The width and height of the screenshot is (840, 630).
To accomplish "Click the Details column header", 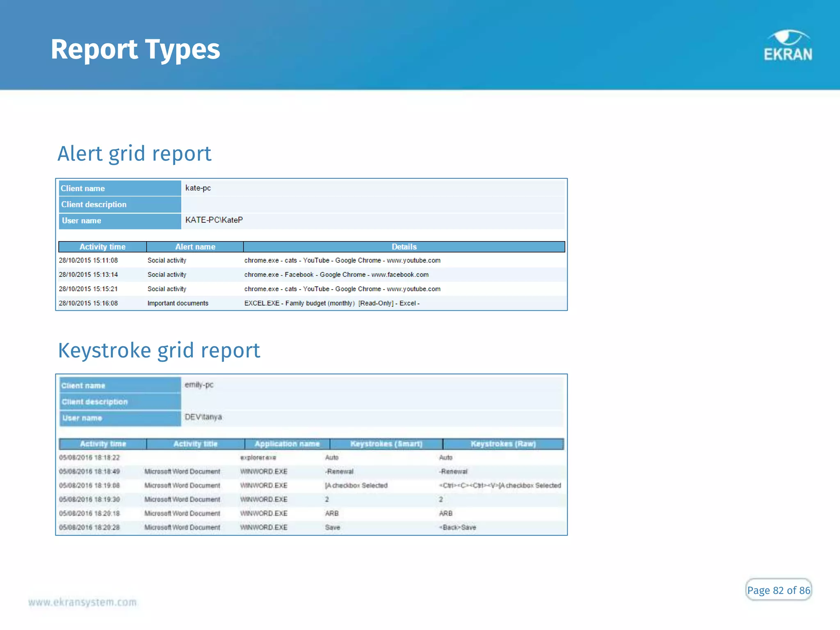I will point(404,247).
